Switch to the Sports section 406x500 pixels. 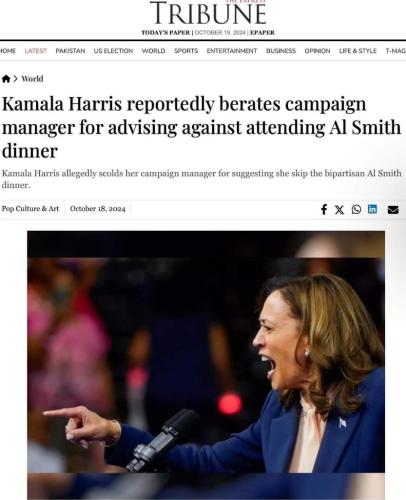click(x=186, y=51)
